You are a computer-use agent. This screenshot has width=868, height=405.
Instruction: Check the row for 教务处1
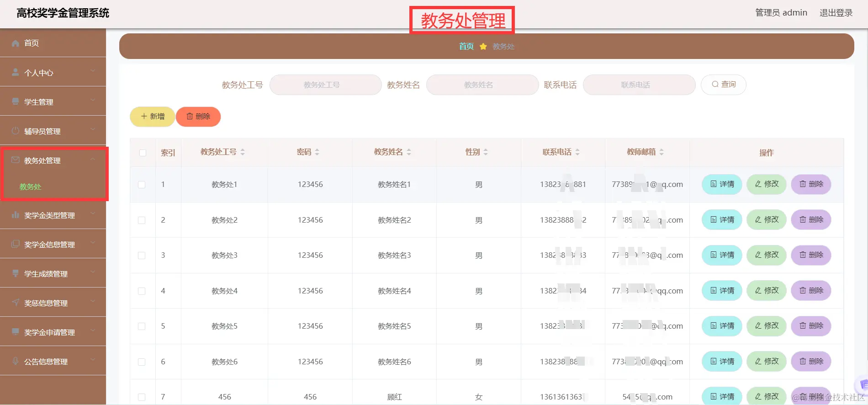tap(142, 185)
